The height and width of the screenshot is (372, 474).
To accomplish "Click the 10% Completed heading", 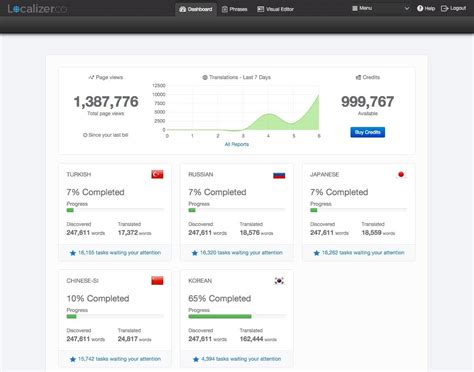I will (98, 299).
